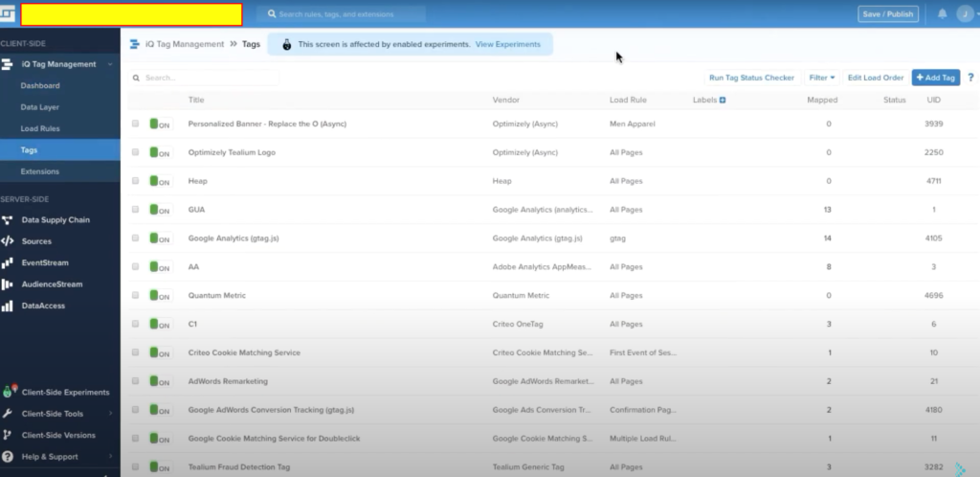Click Quantum Metric tag title
Viewport: 980px width, 477px height.
point(217,296)
